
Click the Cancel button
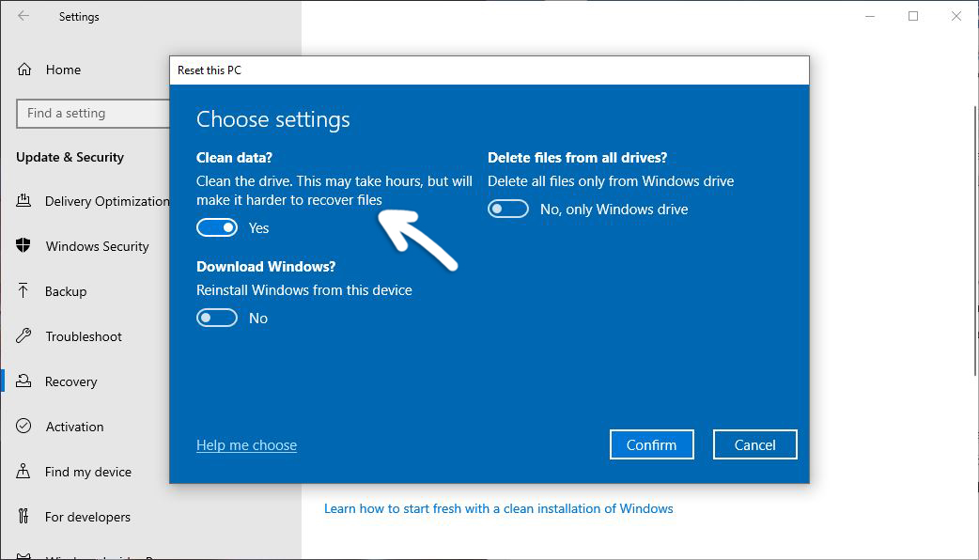(x=754, y=444)
